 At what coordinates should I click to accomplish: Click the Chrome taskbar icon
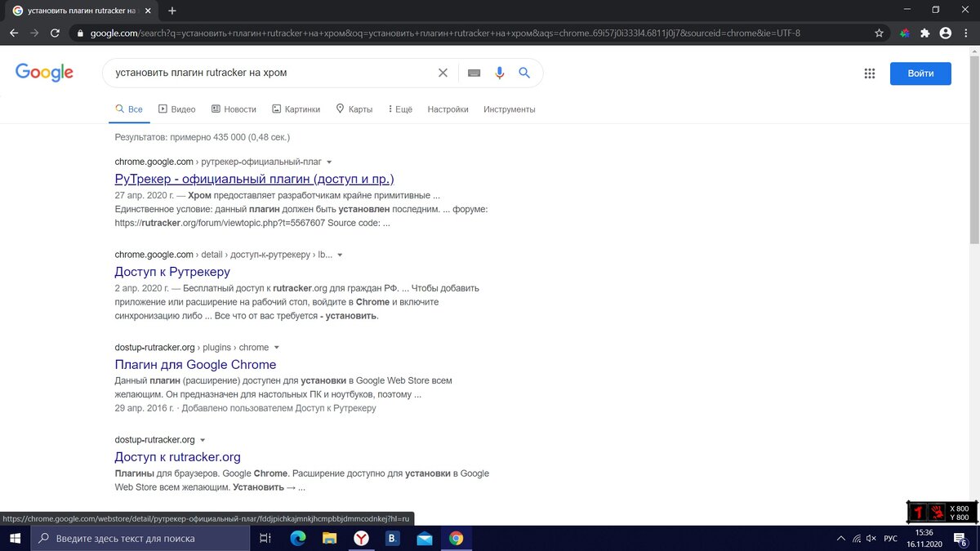457,538
